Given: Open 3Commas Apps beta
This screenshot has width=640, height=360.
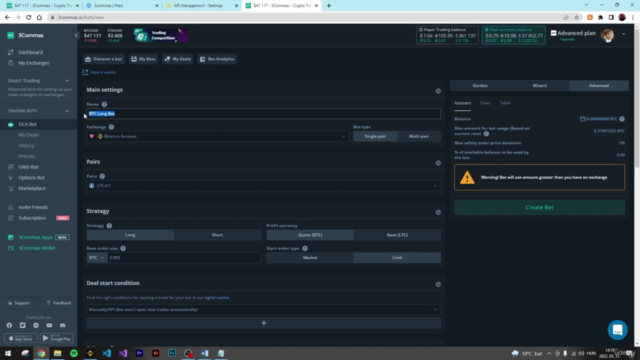Looking at the screenshot, I should (x=36, y=237).
